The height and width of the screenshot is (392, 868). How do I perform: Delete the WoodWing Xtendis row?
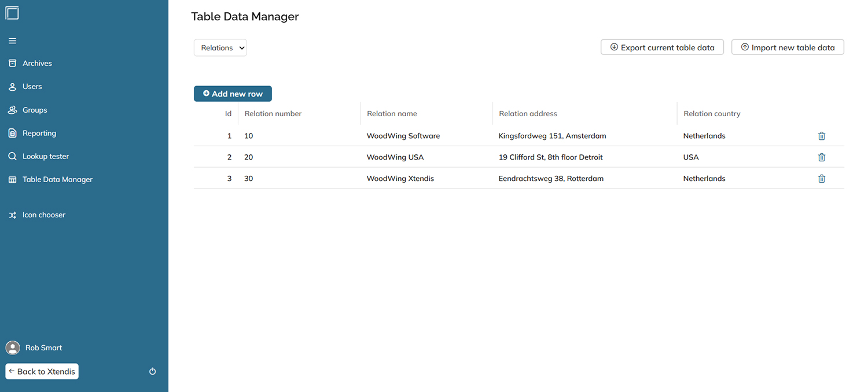822,179
